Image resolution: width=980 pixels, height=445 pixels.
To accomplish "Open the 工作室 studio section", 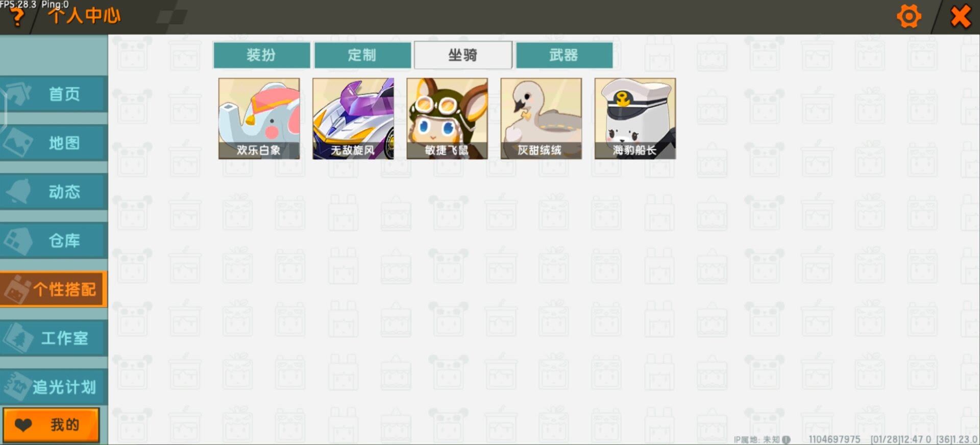I will pos(54,338).
